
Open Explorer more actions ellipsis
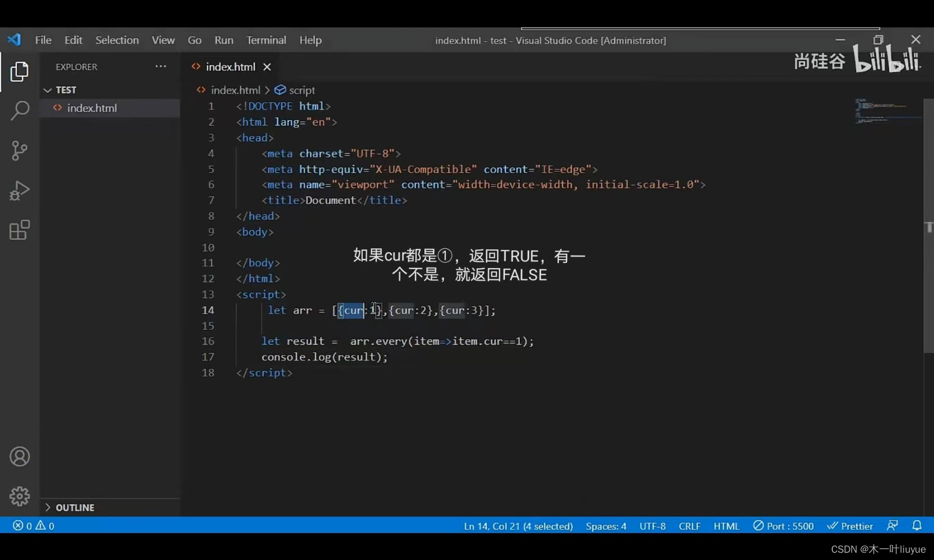tap(161, 66)
